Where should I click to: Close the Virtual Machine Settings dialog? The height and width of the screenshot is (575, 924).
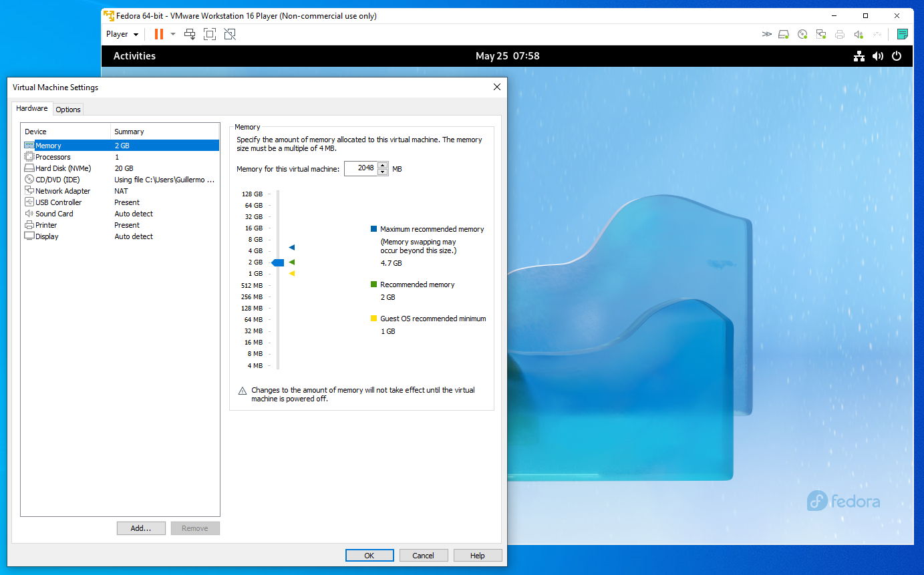(x=496, y=87)
